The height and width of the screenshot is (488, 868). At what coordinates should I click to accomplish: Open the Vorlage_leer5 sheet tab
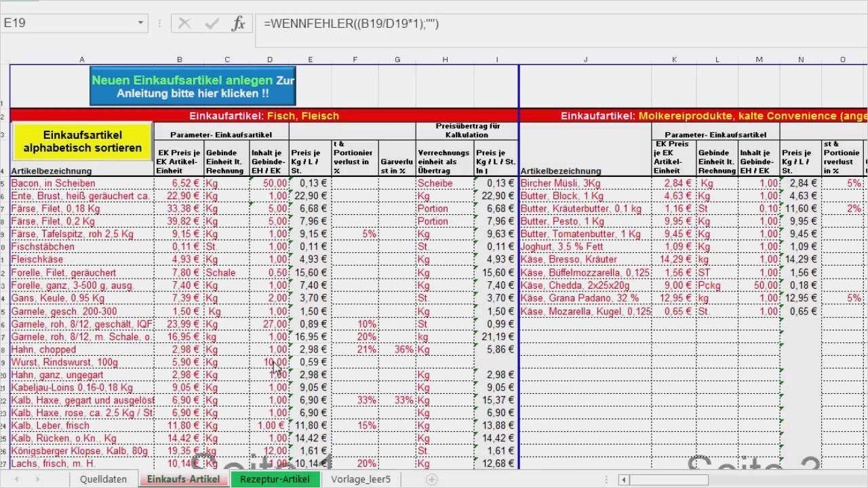point(361,479)
